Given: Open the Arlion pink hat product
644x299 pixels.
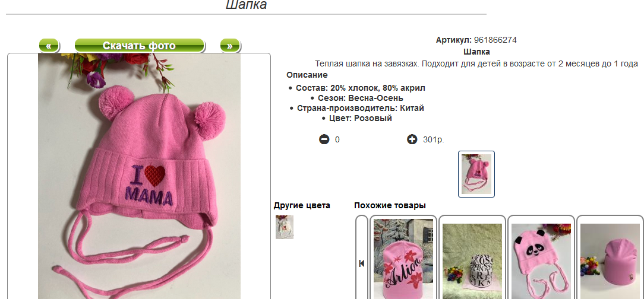Looking at the screenshot, I should (x=403, y=259).
